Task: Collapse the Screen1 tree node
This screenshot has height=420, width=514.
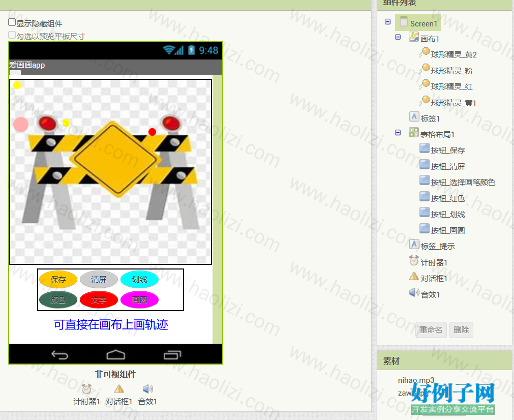Action: click(x=387, y=22)
